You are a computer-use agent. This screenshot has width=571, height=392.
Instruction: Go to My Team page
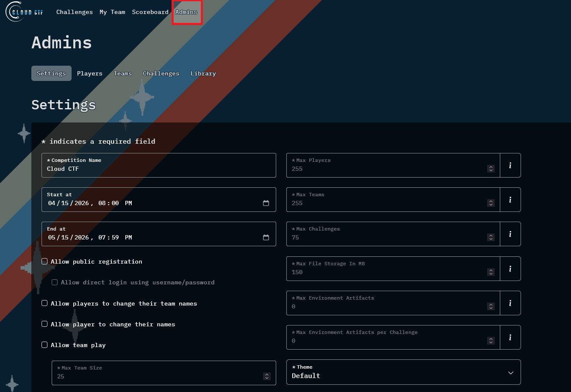(112, 12)
